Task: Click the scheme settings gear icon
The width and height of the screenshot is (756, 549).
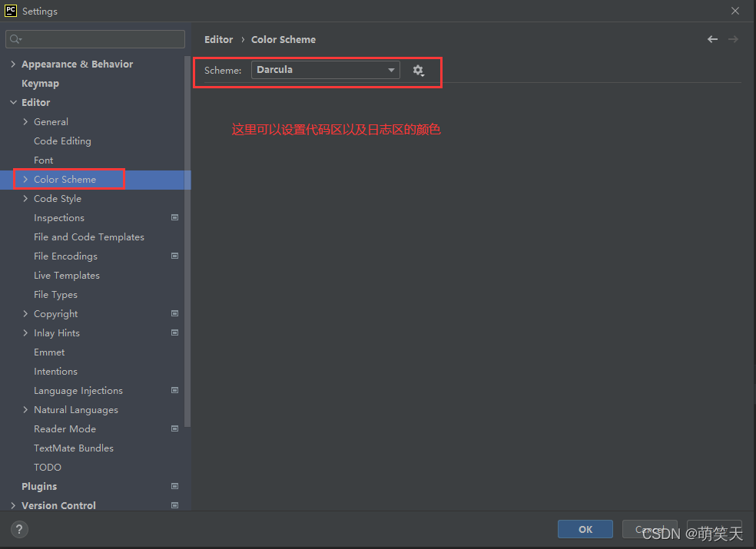Action: point(418,70)
